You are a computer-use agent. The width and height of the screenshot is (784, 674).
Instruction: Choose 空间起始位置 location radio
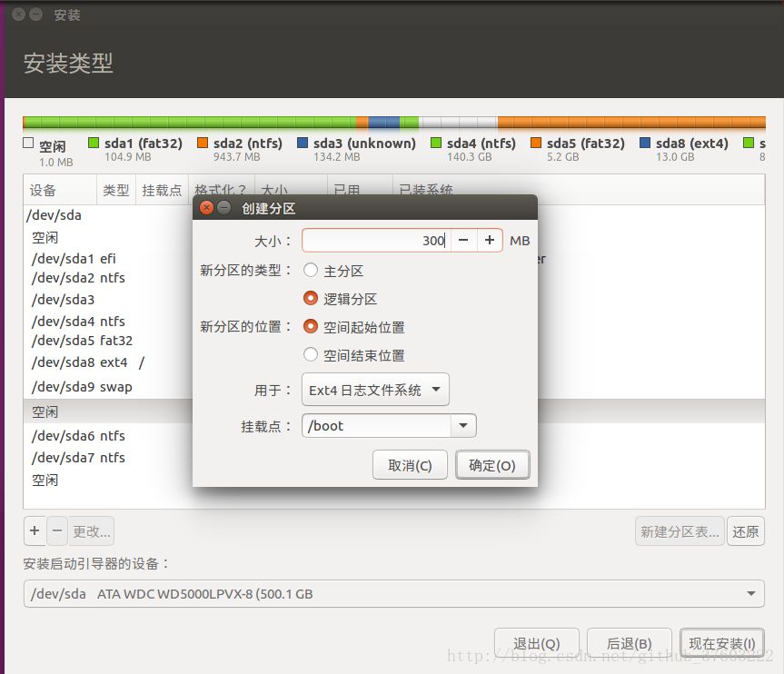pyautogui.click(x=311, y=326)
